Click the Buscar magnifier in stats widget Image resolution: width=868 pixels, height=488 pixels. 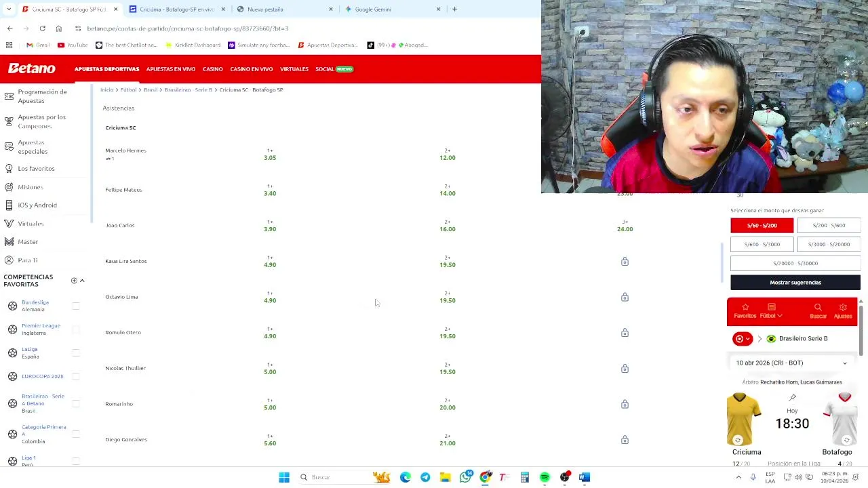818,308
